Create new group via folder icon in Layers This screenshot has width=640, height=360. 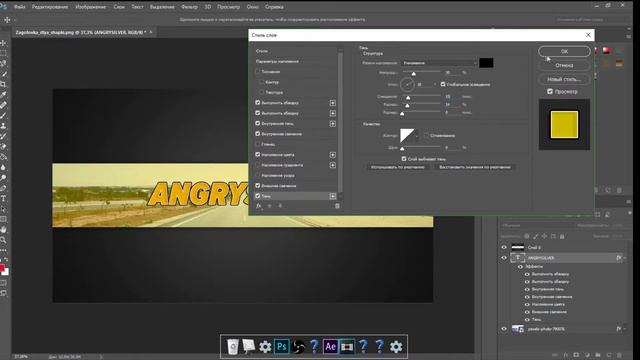(598, 356)
